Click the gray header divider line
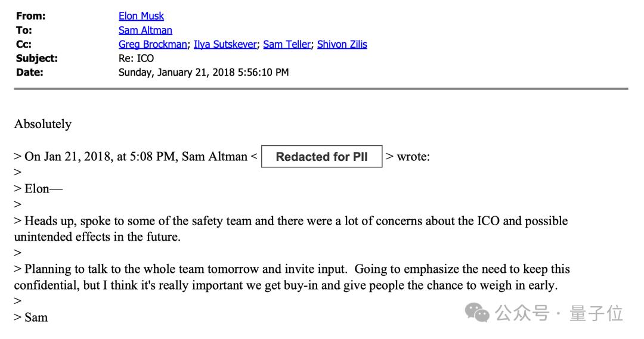Image resolution: width=644 pixels, height=339 pixels. 321,89
